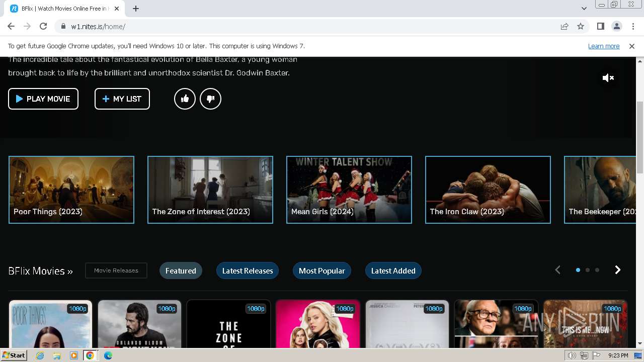Open Poor Things (2023) slider thumbnail

[71, 190]
